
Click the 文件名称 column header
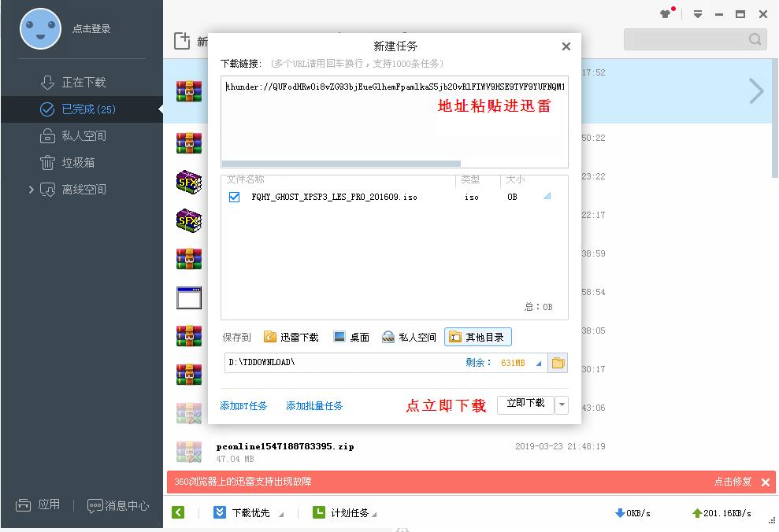246,179
